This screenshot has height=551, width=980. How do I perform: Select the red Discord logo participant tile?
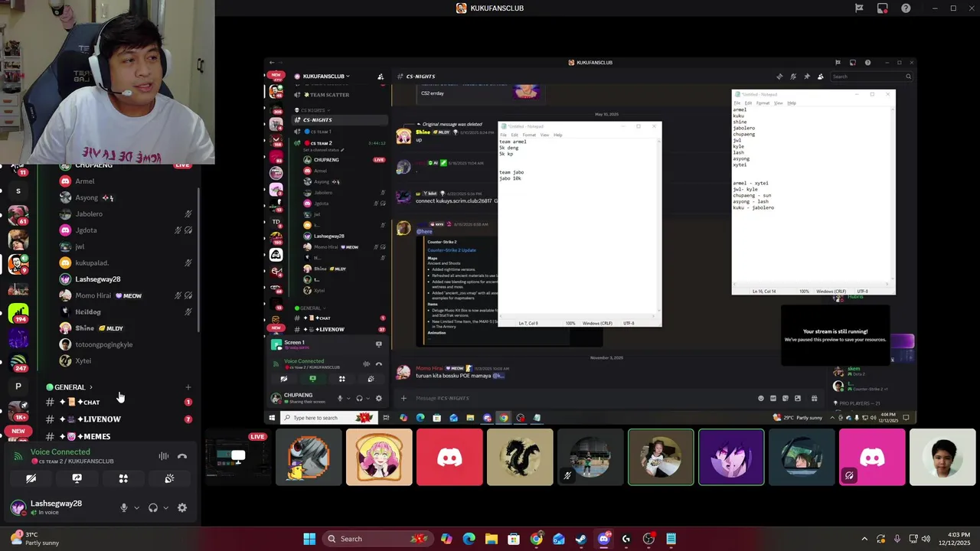tap(449, 458)
